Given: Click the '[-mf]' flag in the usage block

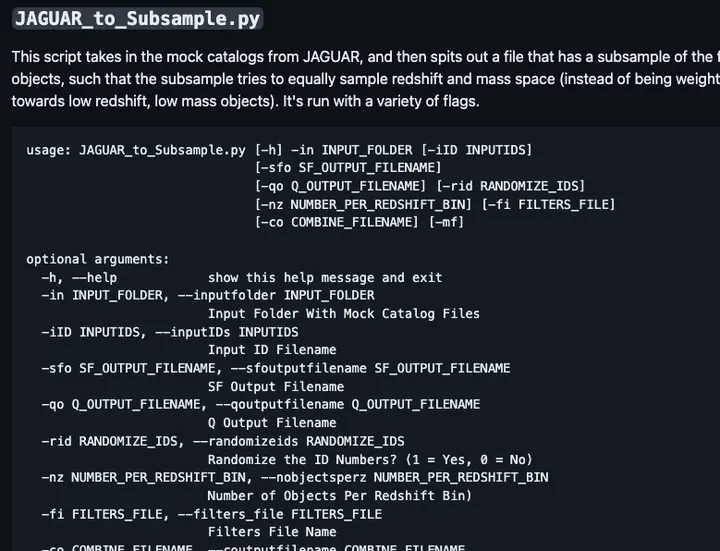Looking at the screenshot, I should 446,222.
